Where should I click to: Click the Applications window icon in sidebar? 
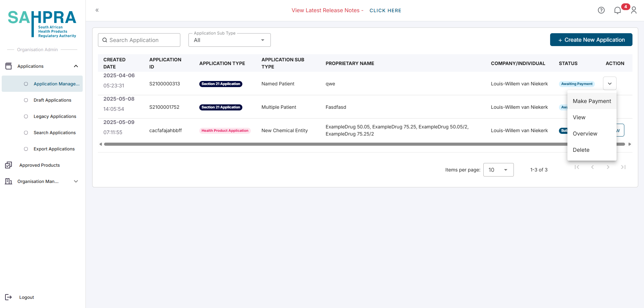click(8, 66)
